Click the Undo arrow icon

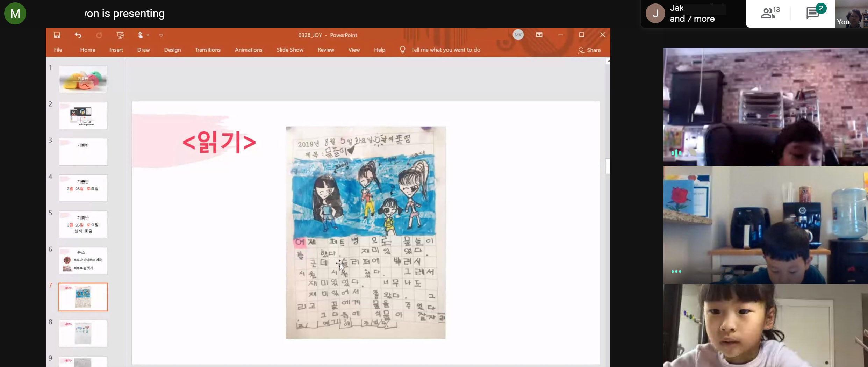click(x=78, y=35)
